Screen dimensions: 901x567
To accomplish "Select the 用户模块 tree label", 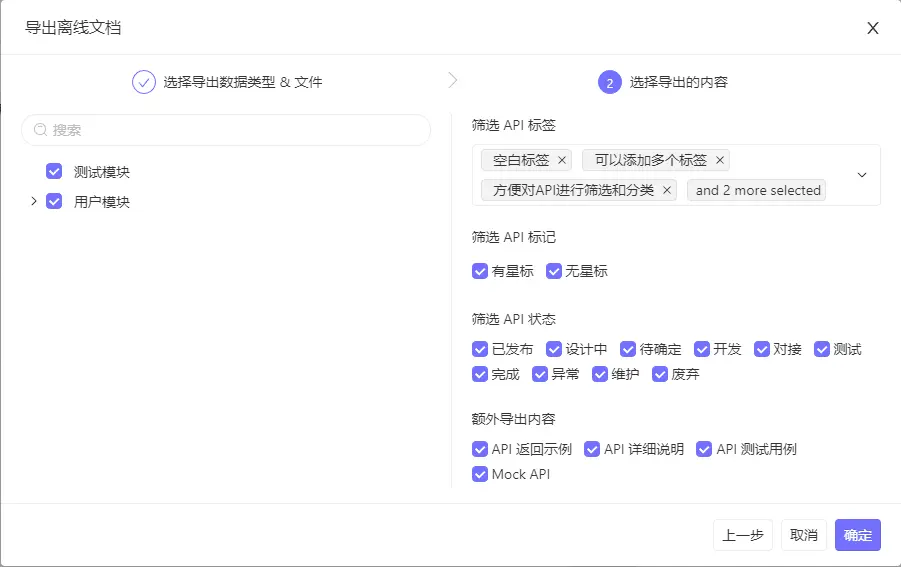I will click(102, 202).
